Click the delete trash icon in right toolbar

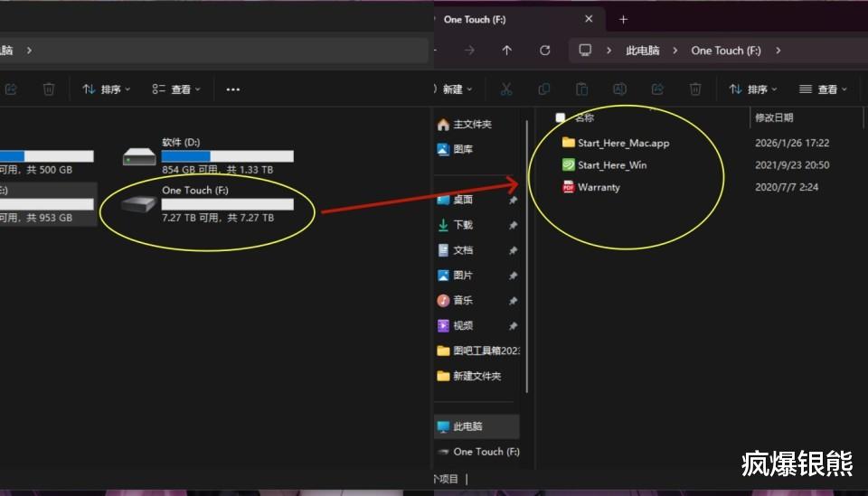pos(695,89)
